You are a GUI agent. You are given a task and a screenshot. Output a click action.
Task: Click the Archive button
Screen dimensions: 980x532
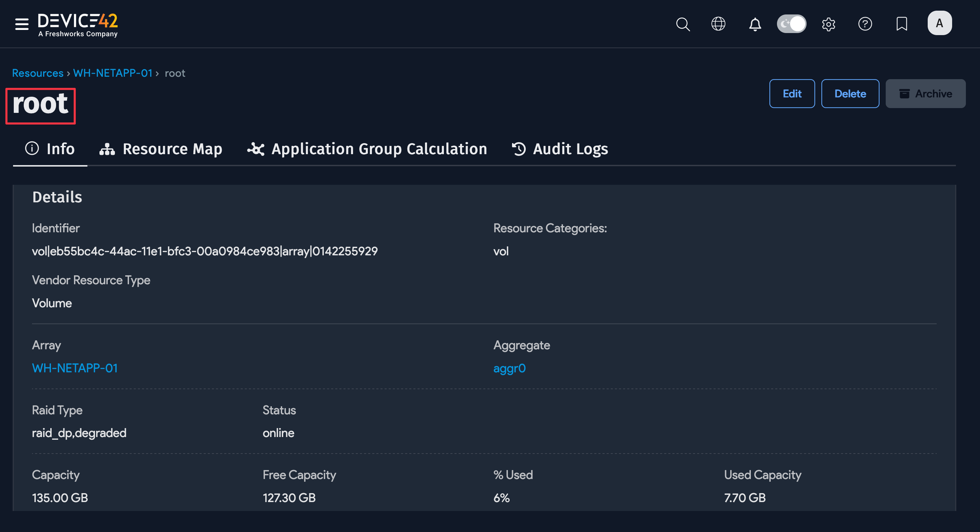(x=926, y=93)
